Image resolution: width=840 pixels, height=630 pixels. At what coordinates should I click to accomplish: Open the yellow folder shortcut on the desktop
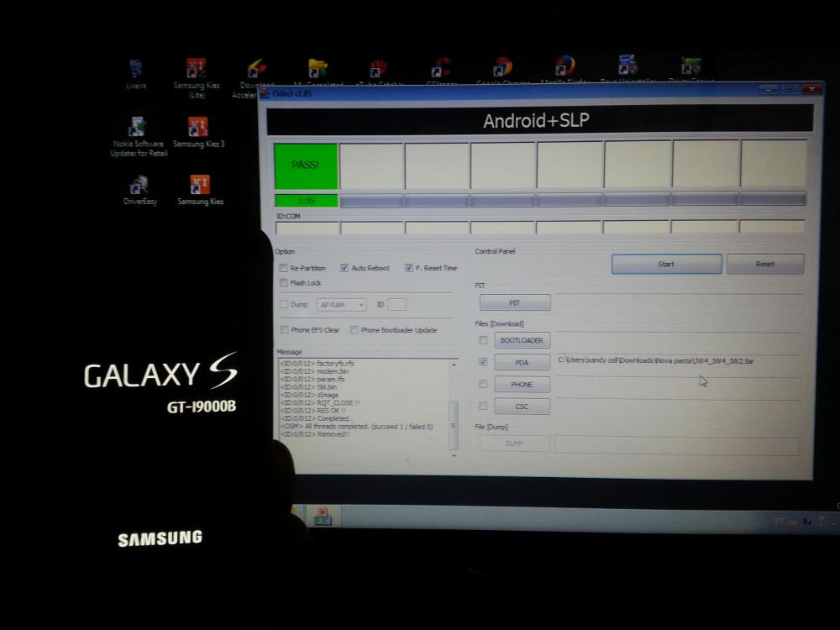click(x=318, y=70)
